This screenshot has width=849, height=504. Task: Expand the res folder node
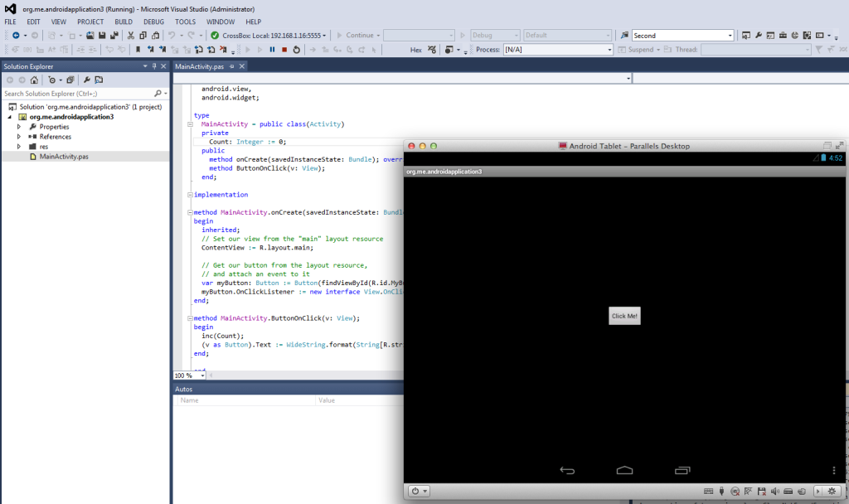[x=19, y=147]
